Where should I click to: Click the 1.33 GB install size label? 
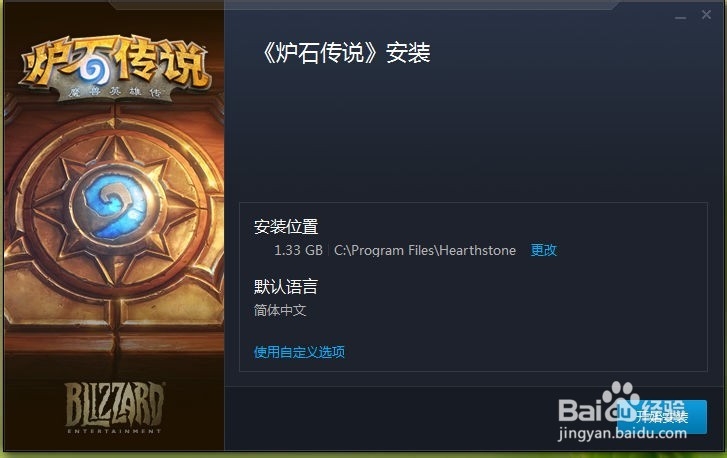(x=298, y=250)
